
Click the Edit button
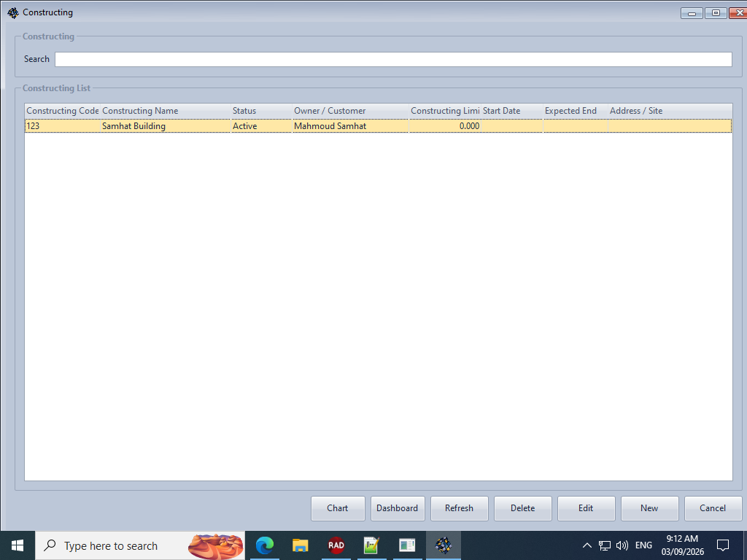pyautogui.click(x=586, y=508)
